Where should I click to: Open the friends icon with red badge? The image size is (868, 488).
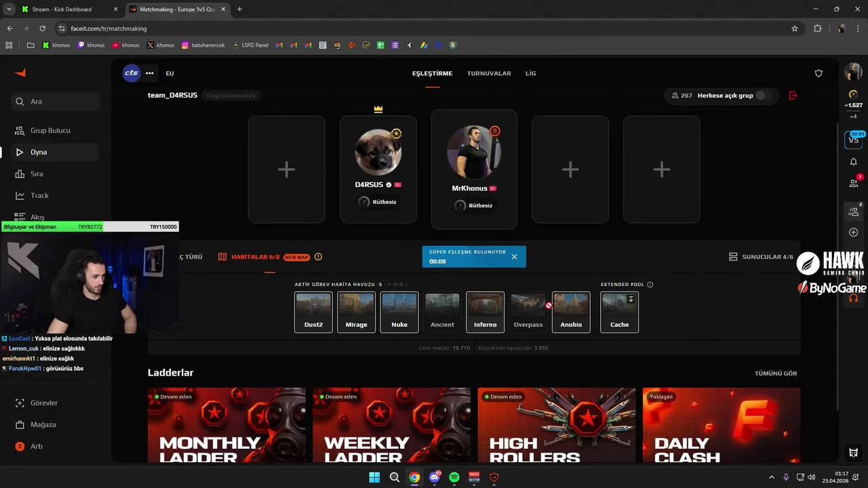pyautogui.click(x=854, y=182)
